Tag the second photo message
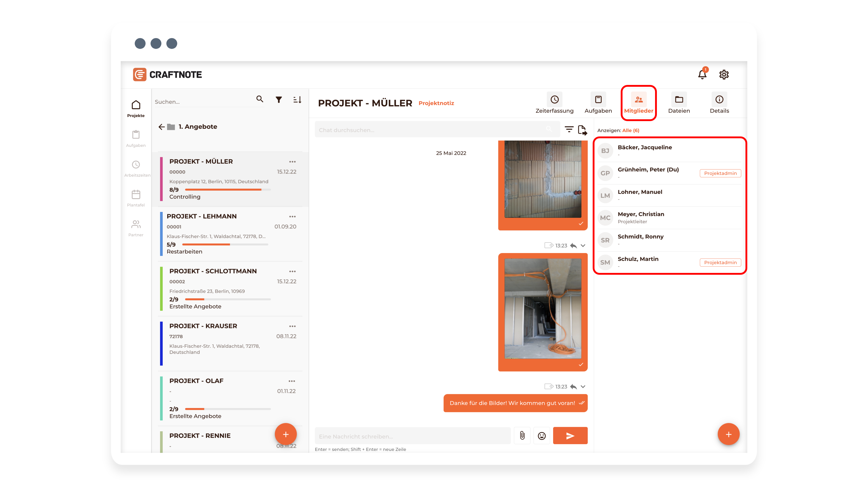Screen dimensions: 868x488 (549, 387)
